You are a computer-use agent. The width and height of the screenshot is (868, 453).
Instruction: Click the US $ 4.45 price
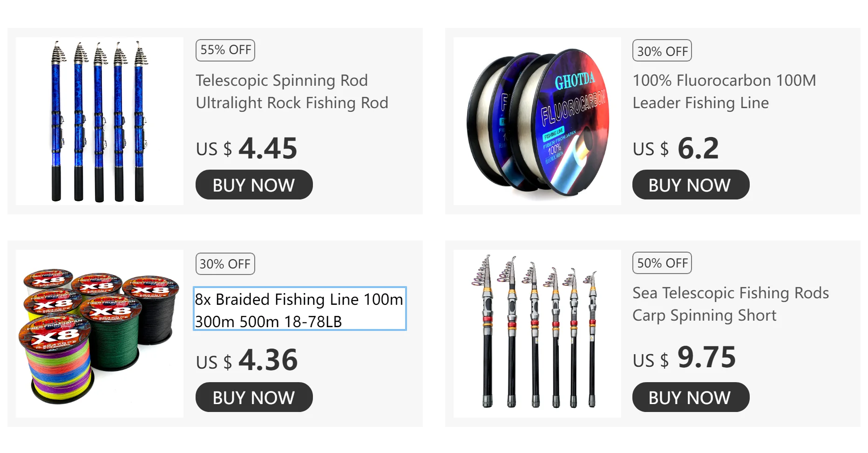coord(246,149)
